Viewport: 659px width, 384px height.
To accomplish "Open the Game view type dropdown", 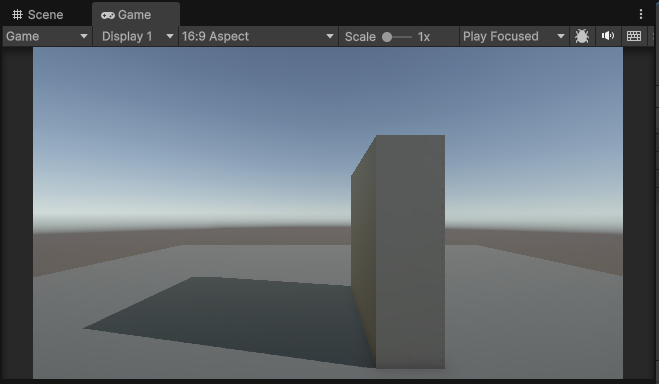I will 47,36.
